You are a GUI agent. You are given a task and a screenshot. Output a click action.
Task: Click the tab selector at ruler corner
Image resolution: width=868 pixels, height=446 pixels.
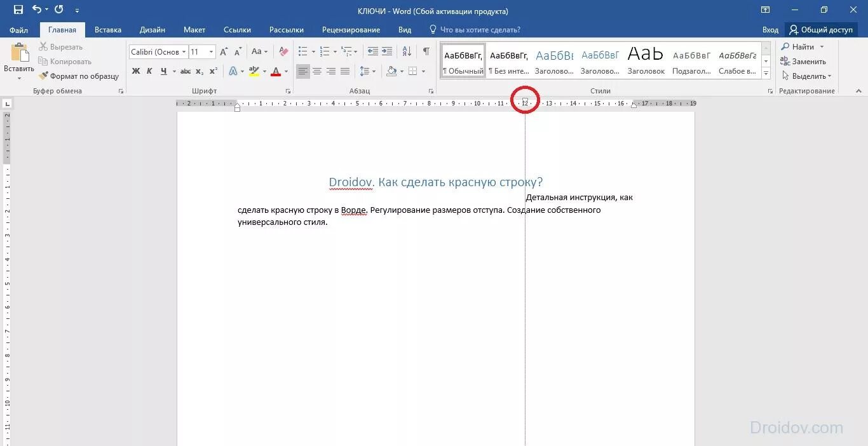[x=6, y=103]
